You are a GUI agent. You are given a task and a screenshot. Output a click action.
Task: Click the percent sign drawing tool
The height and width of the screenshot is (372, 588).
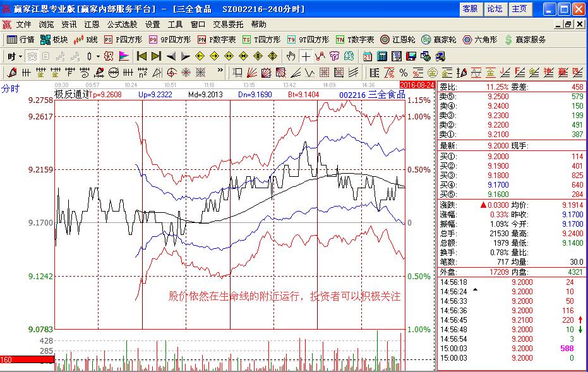[x=402, y=73]
